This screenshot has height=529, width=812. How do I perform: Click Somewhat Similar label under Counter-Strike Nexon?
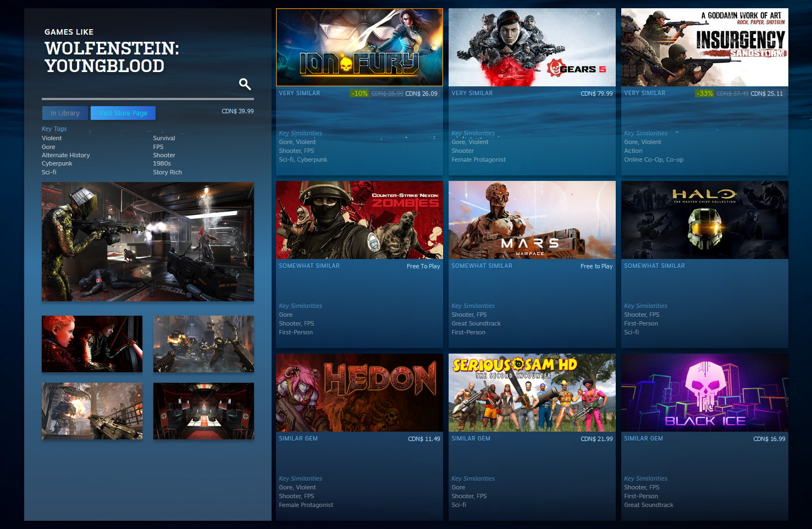(309, 266)
